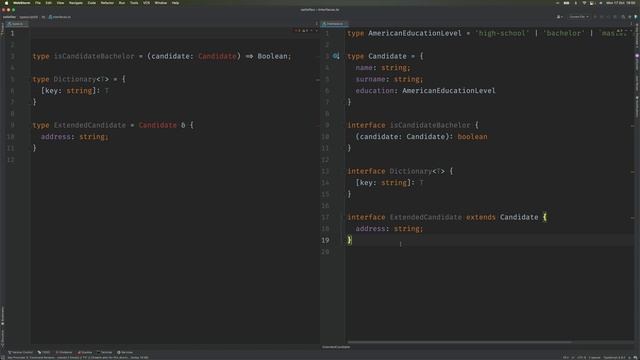Open Project tool window from left sidebar

[2, 29]
